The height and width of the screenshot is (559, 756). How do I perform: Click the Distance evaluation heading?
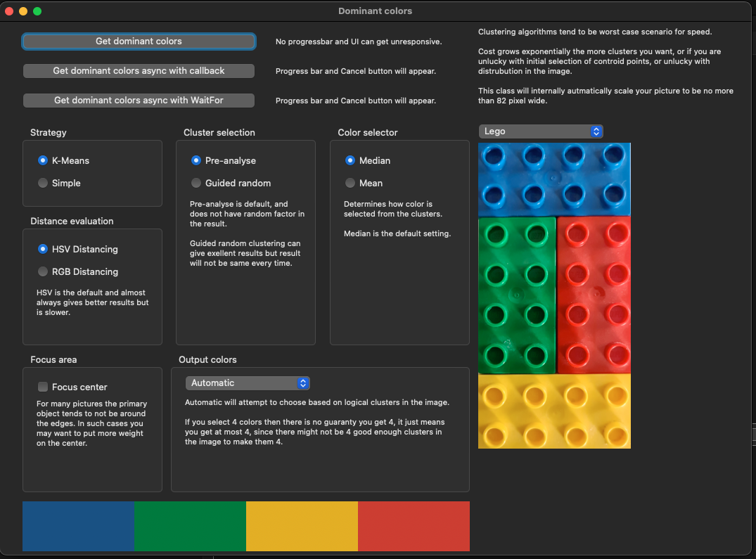[x=72, y=221]
